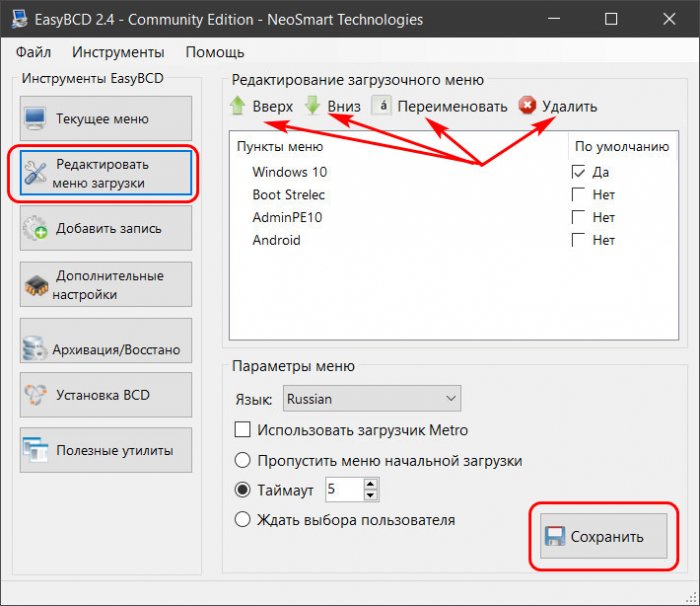
Task: Click the green Вверх up-arrow icon
Action: click(238, 106)
